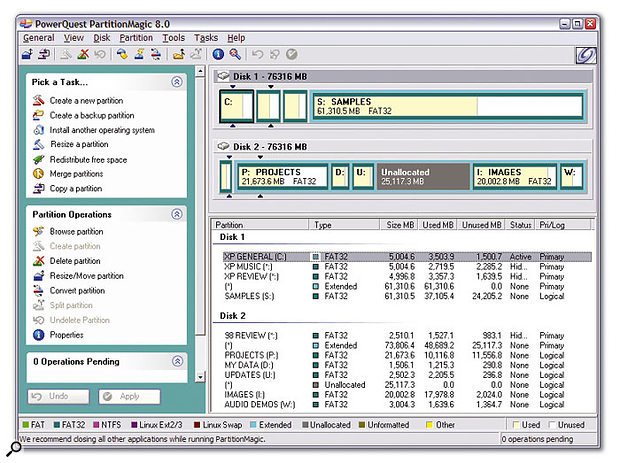The width and height of the screenshot is (620, 463).
Task: Open the Help menu
Action: pyautogui.click(x=236, y=38)
